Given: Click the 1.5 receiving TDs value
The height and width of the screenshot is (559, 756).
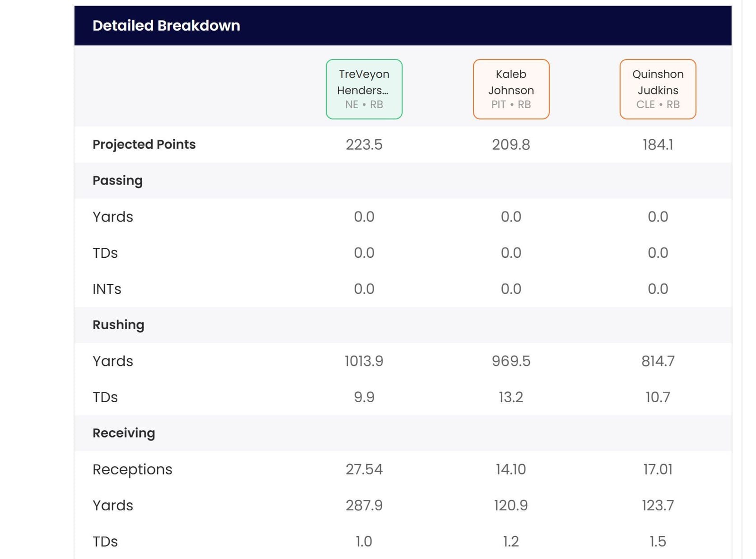Looking at the screenshot, I should (x=657, y=542).
